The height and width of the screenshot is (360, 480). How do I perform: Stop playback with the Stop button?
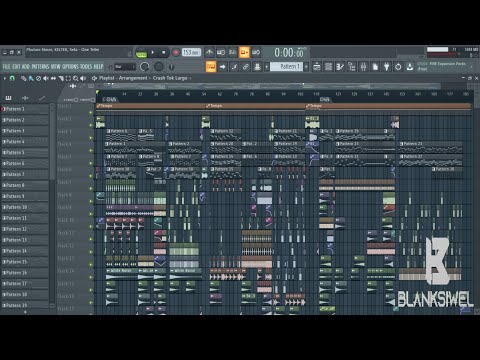pos(163,52)
